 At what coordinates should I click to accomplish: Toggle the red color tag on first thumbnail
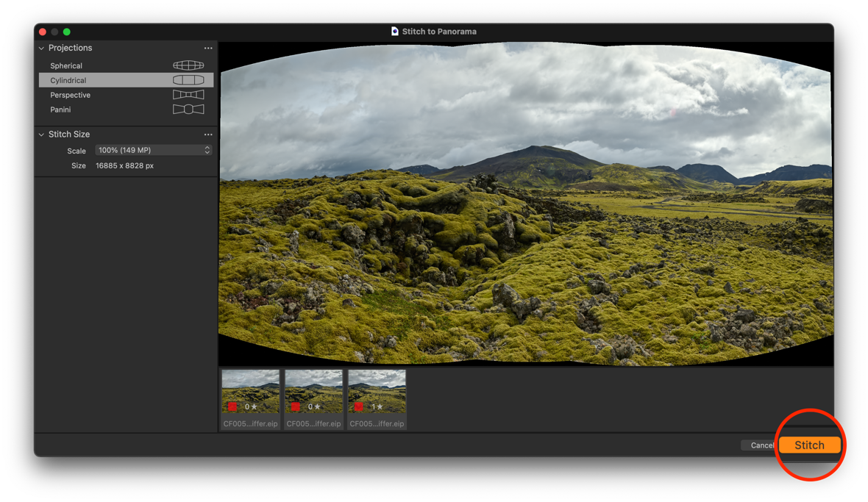232,406
